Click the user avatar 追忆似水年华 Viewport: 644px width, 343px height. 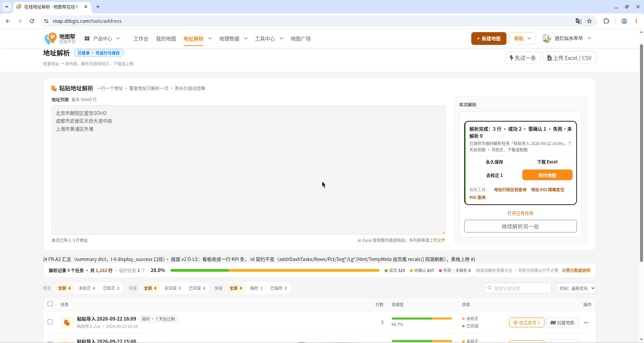click(x=547, y=39)
